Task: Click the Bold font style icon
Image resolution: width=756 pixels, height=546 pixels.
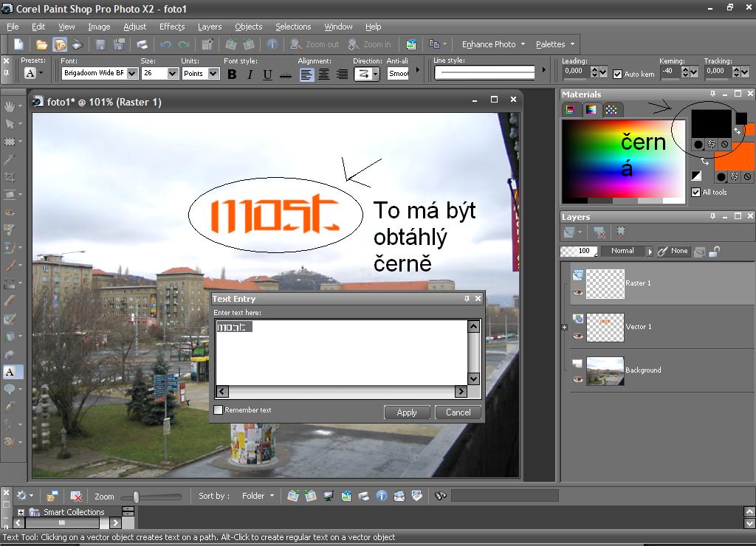Action: coord(232,75)
